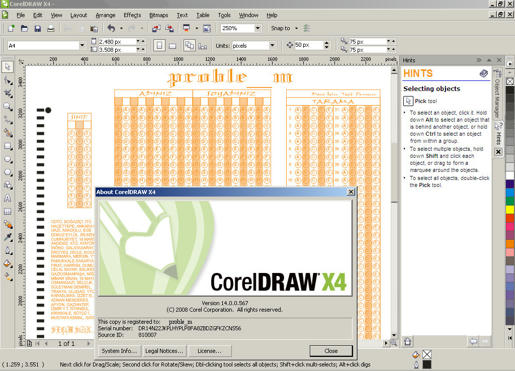Select the Zoom tool in toolbox
515x371 pixels.
pos(8,107)
